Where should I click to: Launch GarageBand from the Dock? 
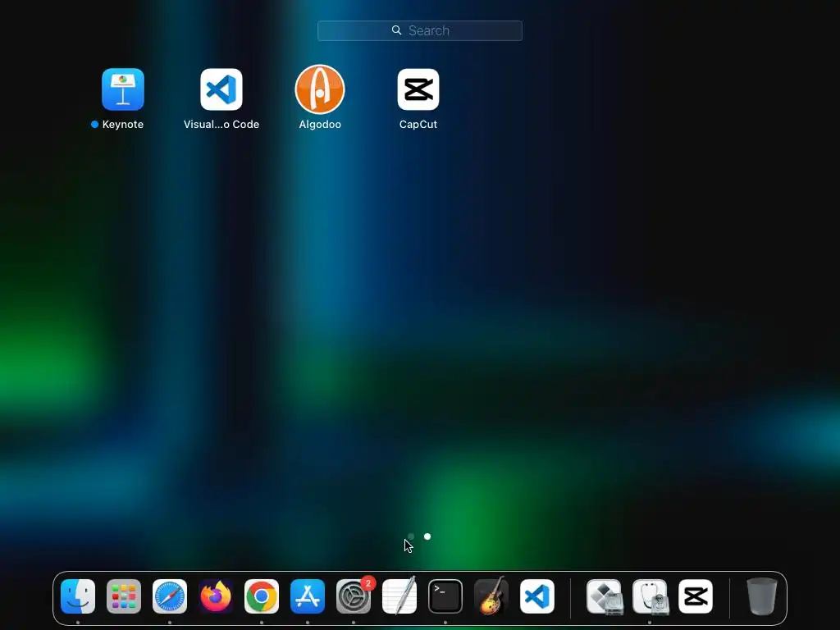[x=491, y=596]
